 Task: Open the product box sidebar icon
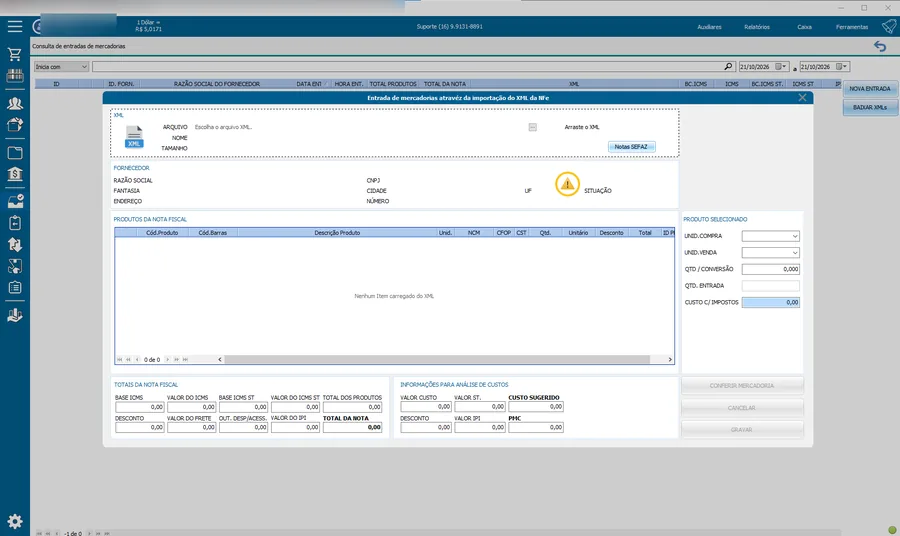[15, 124]
